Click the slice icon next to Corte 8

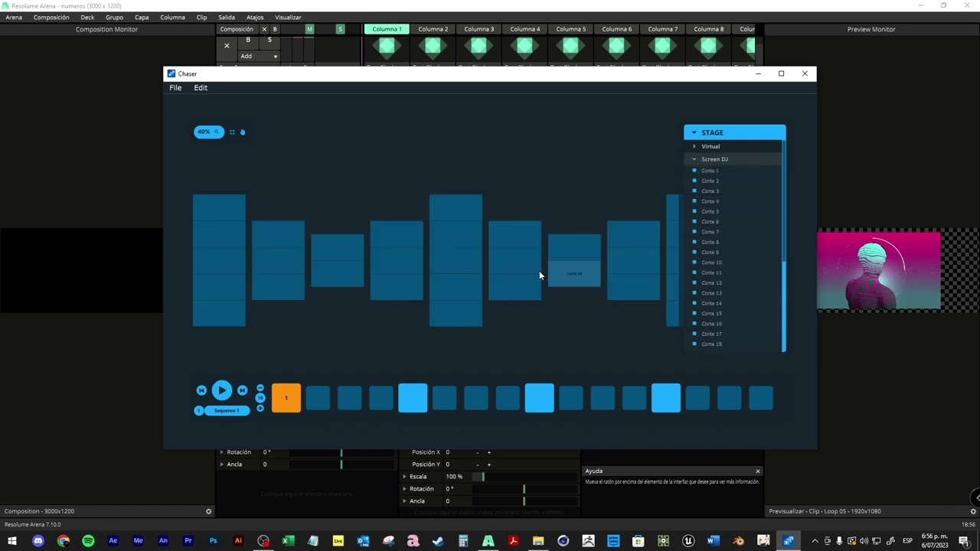click(x=694, y=242)
